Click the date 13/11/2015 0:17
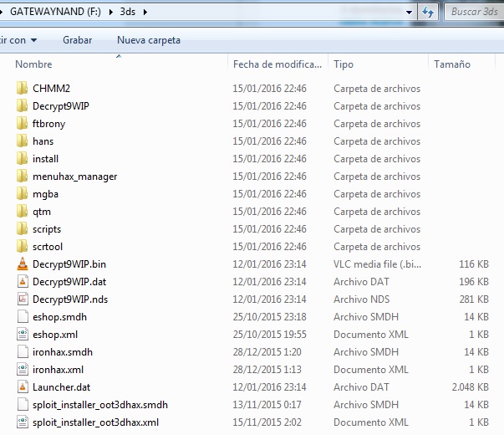Viewport: 504px width, 435px height. tap(267, 404)
